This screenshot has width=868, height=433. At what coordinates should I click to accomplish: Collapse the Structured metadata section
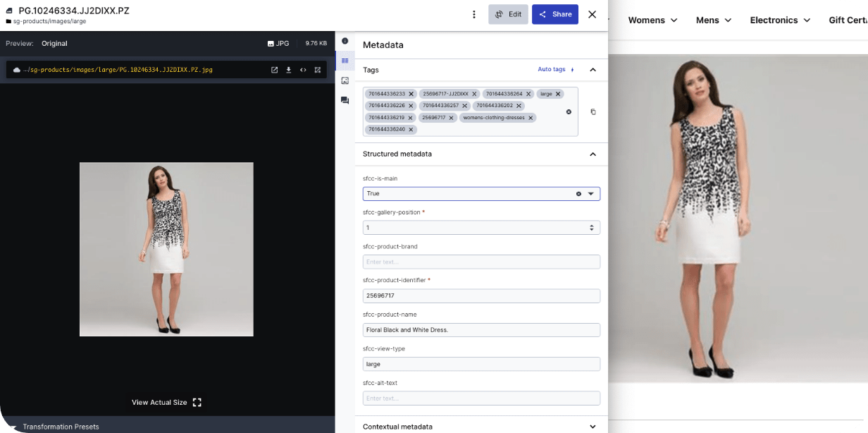coord(593,154)
